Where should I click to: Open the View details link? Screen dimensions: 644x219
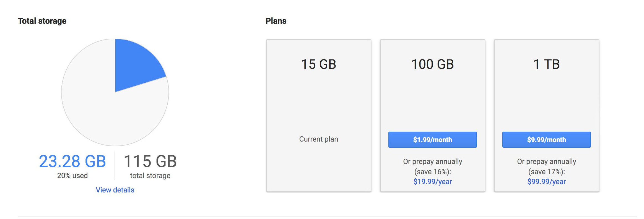(115, 190)
